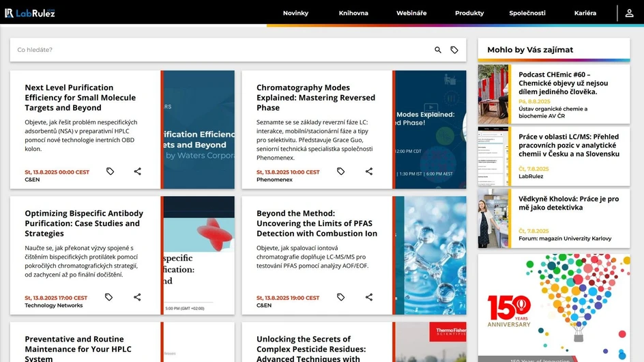
Task: Go to Webináře section
Action: [x=411, y=13]
